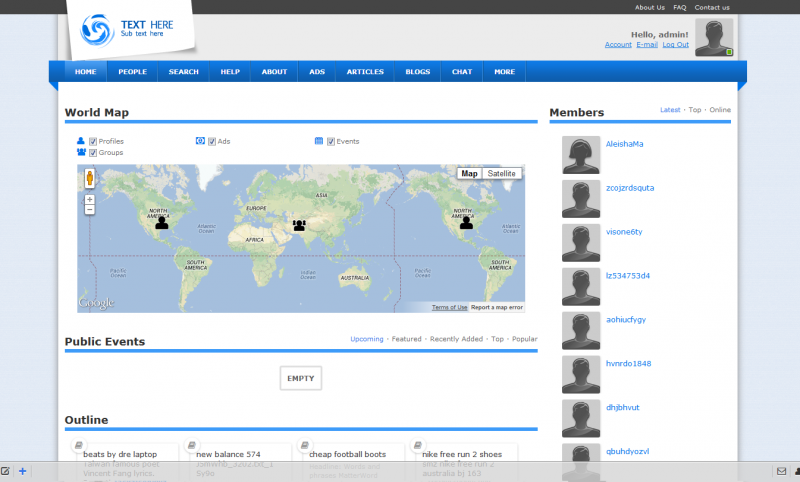Image resolution: width=800 pixels, height=482 pixels.
Task: Open the mail envelope icon in the bottom bar
Action: (781, 471)
